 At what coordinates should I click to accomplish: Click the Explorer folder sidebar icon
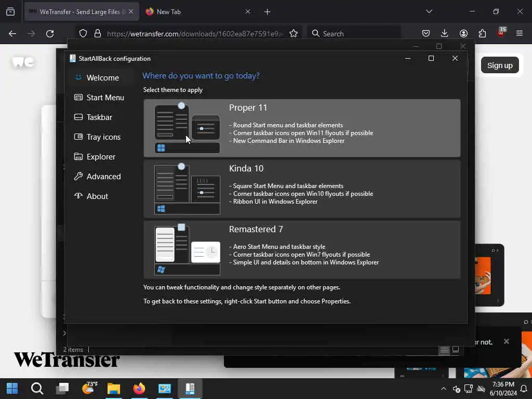coord(78,156)
